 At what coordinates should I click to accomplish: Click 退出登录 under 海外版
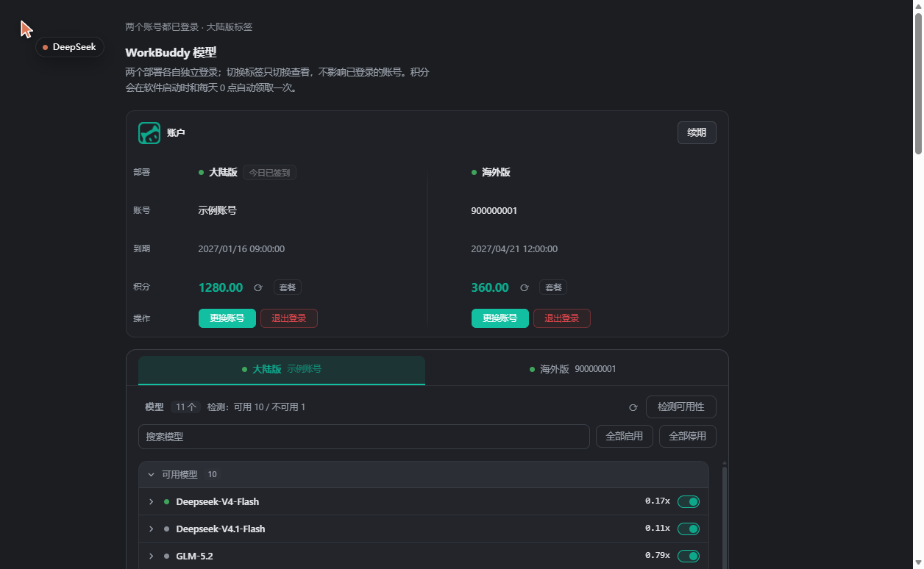(x=562, y=318)
